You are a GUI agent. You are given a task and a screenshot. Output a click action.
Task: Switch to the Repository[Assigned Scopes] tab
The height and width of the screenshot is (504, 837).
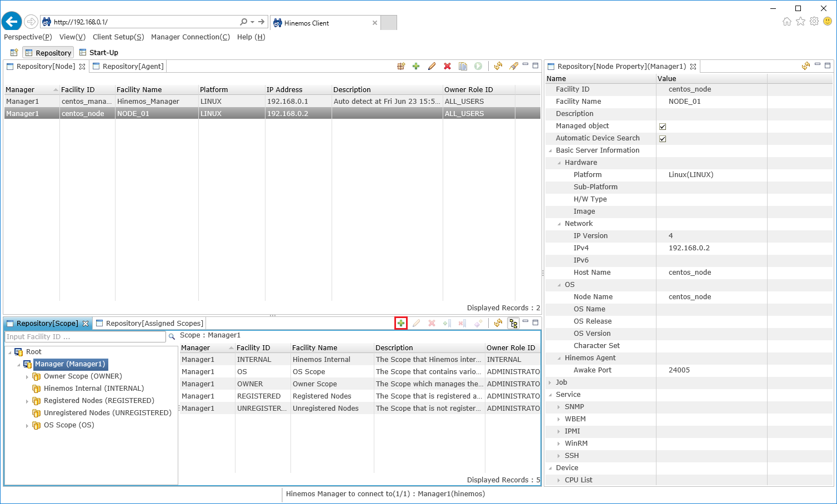tap(150, 324)
